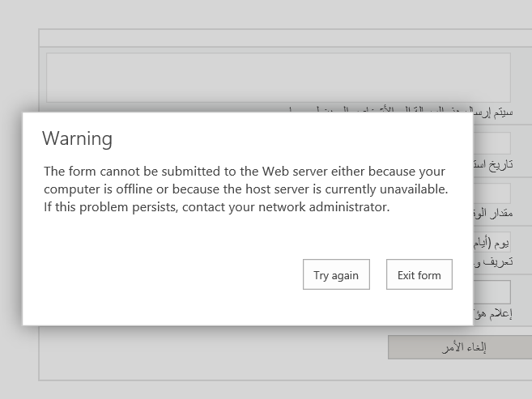Click the Try again button

click(x=336, y=274)
